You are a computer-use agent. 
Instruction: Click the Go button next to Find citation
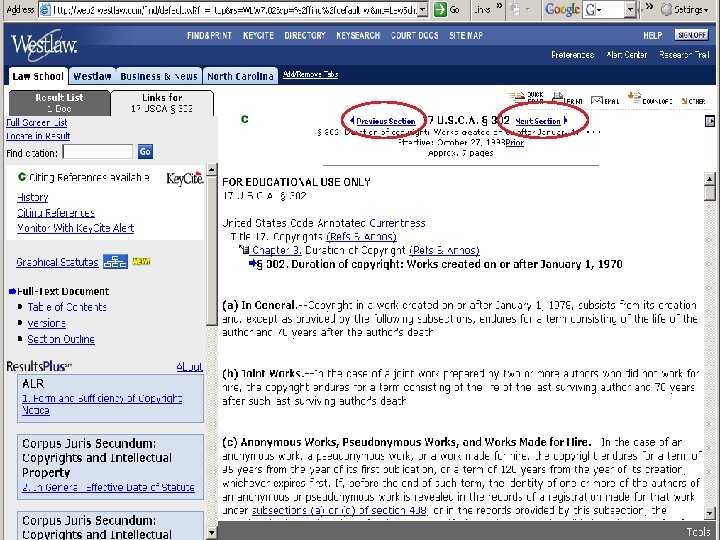tap(145, 152)
